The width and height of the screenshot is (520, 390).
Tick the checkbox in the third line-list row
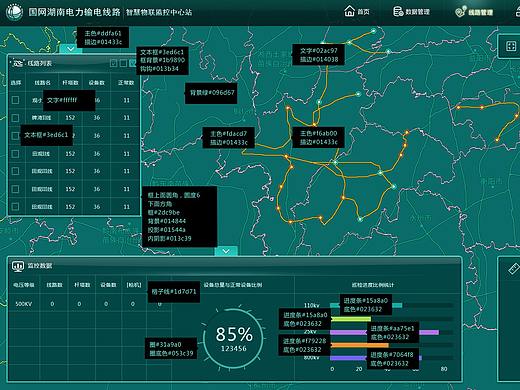15,136
